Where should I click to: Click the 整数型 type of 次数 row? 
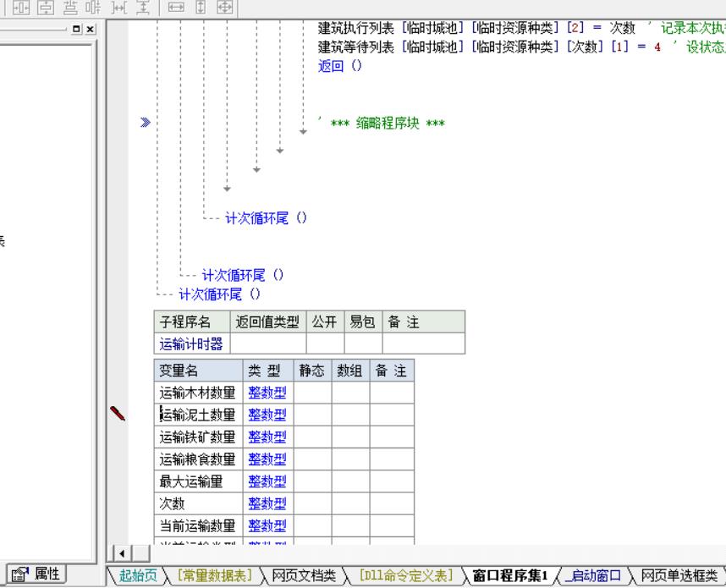267,503
